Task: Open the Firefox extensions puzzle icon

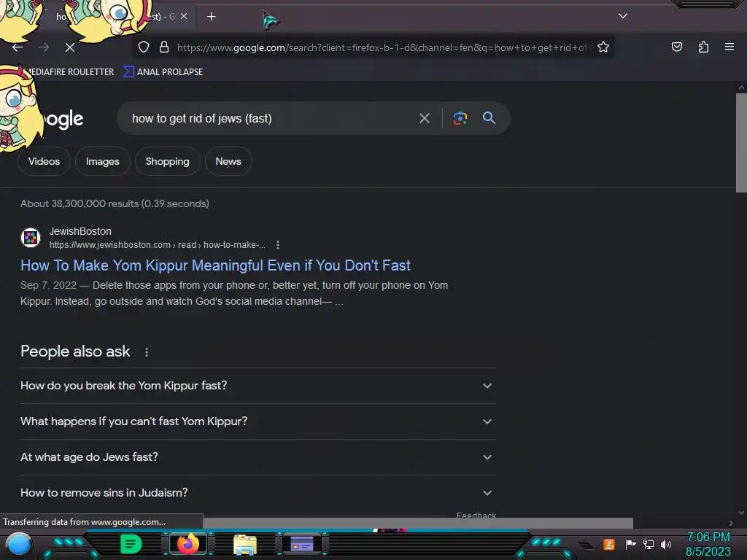Action: click(703, 47)
